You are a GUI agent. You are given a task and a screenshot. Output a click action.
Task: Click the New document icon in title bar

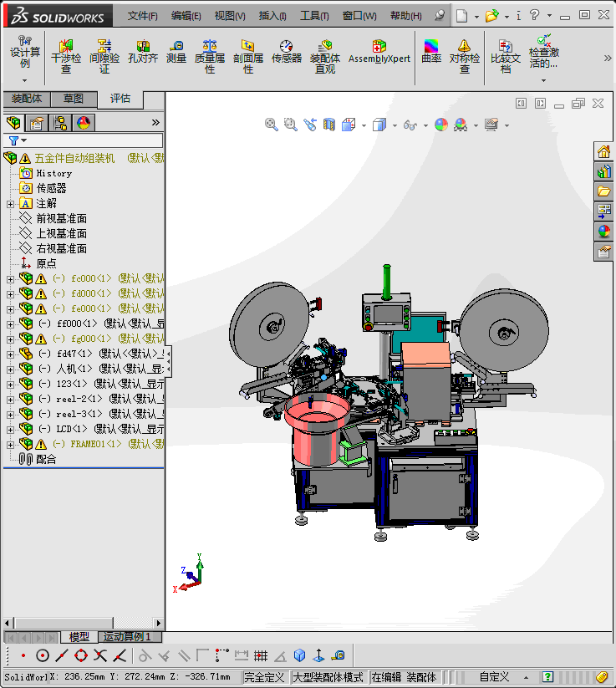(x=461, y=16)
